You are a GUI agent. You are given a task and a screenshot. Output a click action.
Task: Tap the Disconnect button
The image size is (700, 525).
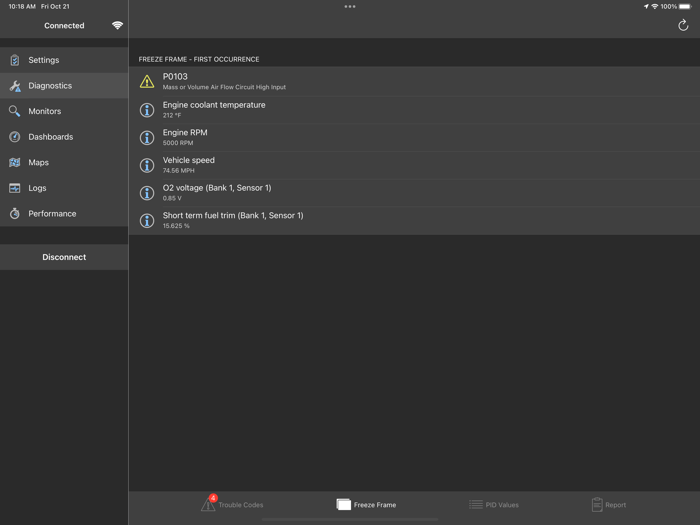coord(64,257)
